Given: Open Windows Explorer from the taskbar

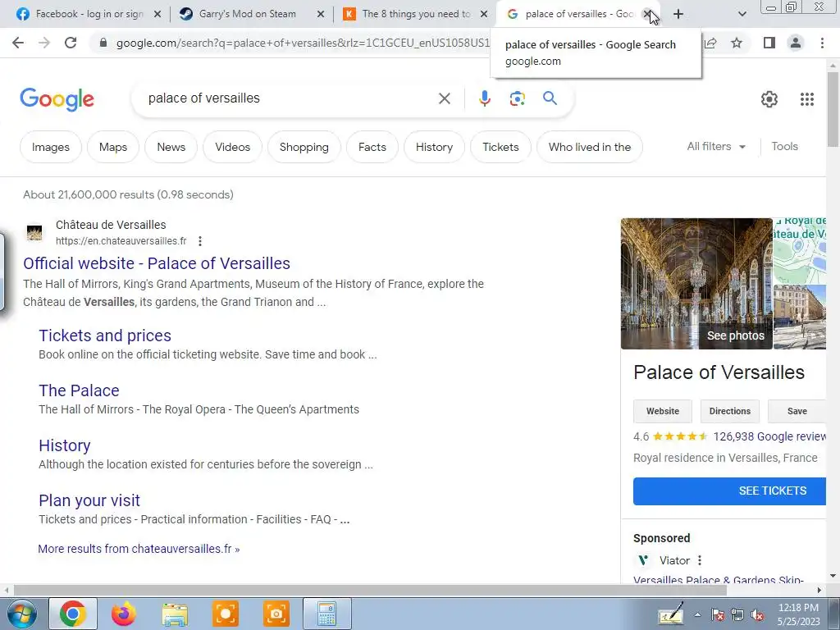Looking at the screenshot, I should 175,614.
